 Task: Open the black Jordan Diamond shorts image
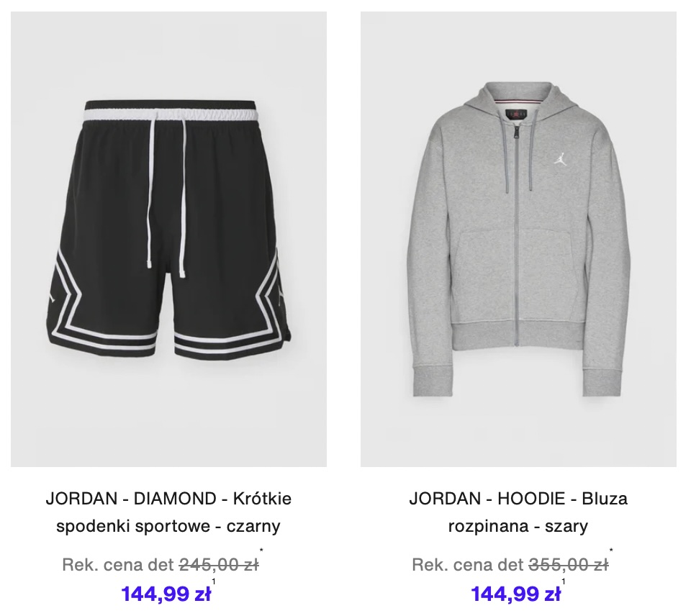tap(168, 239)
